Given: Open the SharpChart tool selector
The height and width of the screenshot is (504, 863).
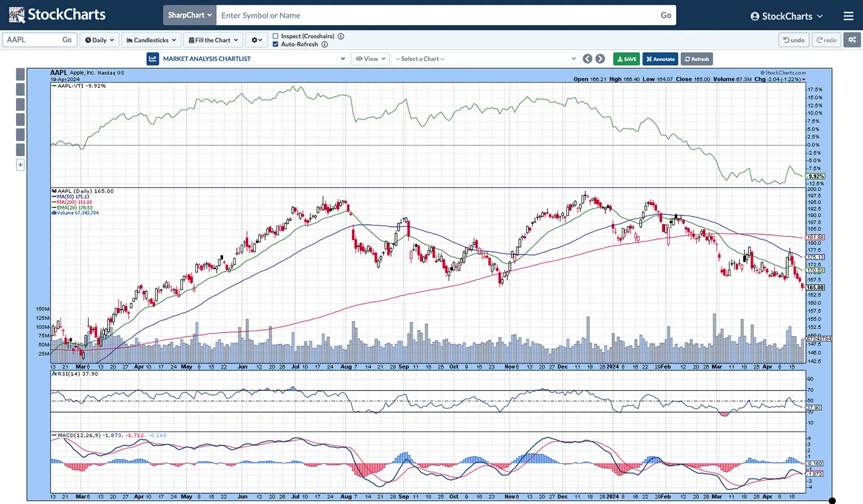Looking at the screenshot, I should [x=190, y=15].
